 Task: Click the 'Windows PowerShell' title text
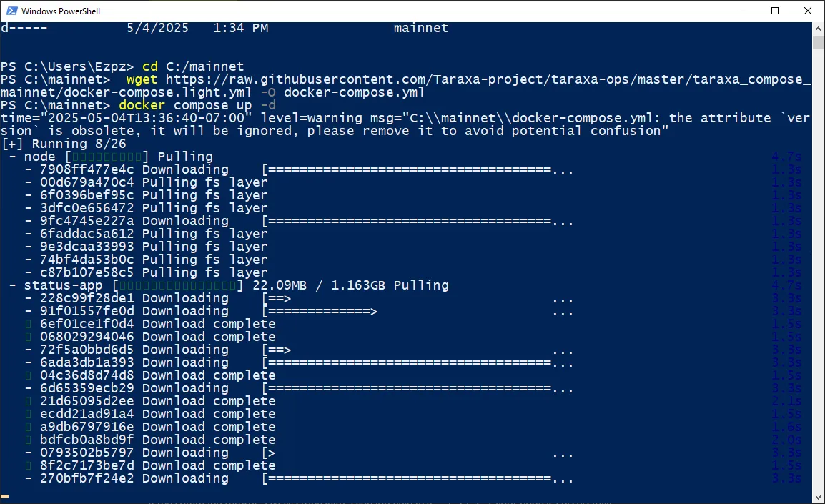61,11
